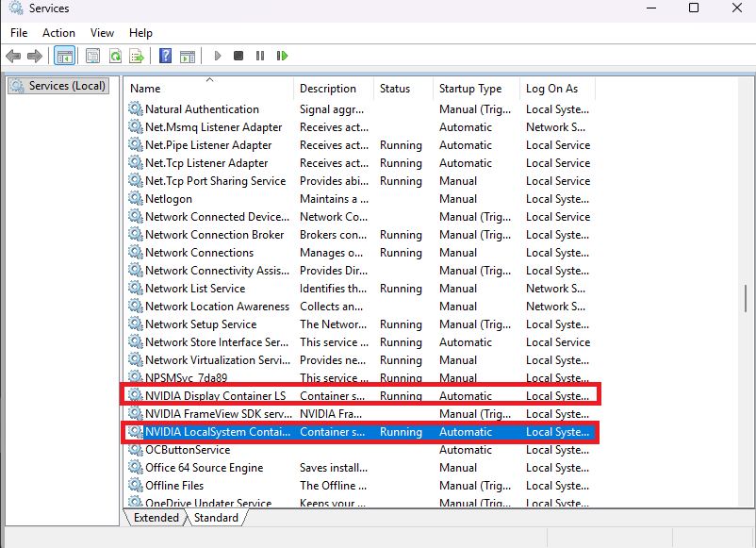The height and width of the screenshot is (548, 756).
Task: Click the Export List toolbar icon
Action: point(137,56)
